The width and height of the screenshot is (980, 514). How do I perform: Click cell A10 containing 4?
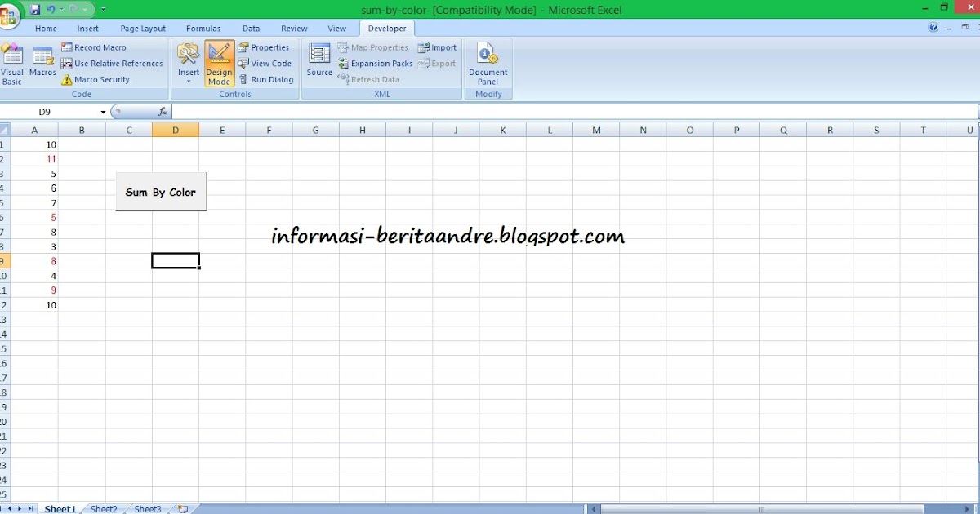[x=34, y=276]
